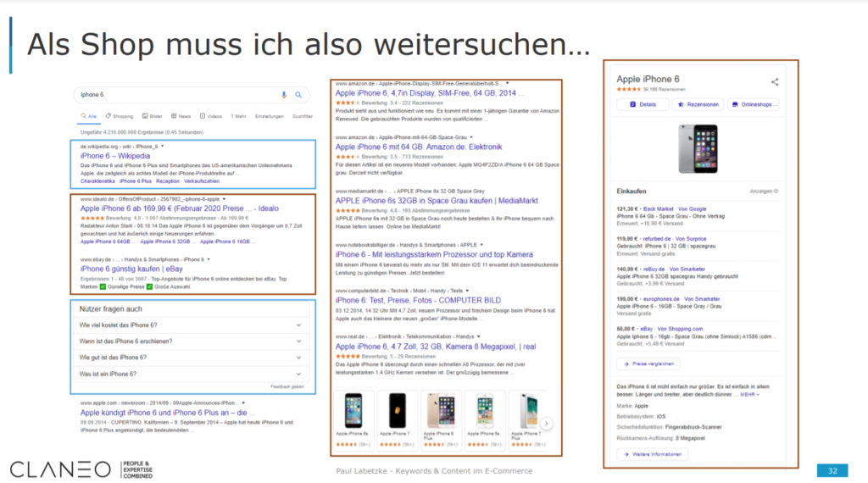868x483 pixels.
Task: Click 'Apple iPhone 6 16GB' sitelink
Action: point(225,241)
